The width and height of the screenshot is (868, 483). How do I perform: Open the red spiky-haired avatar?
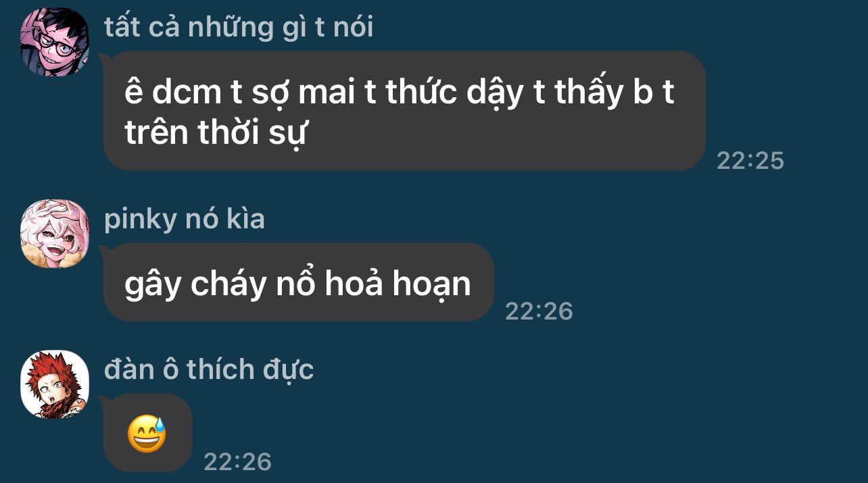[x=55, y=384]
